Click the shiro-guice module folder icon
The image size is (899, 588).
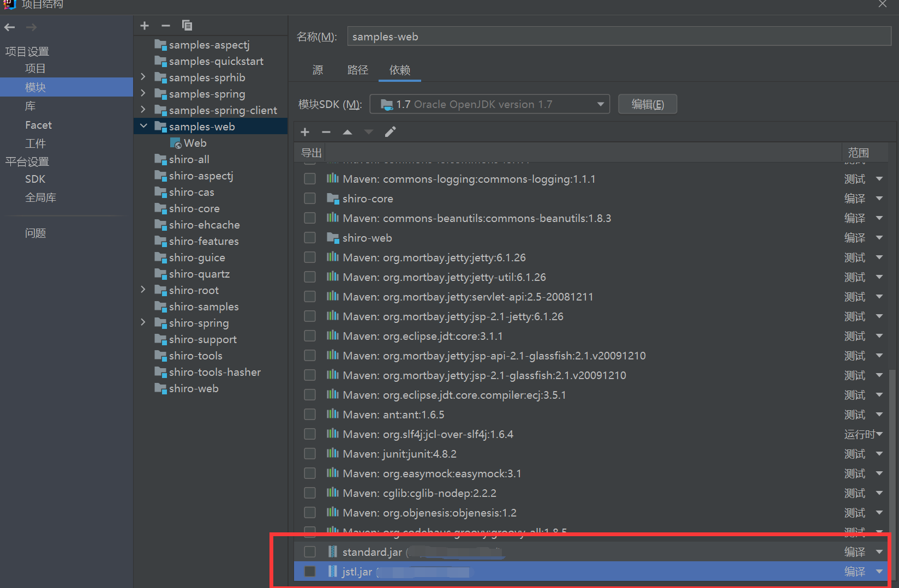[x=160, y=257]
